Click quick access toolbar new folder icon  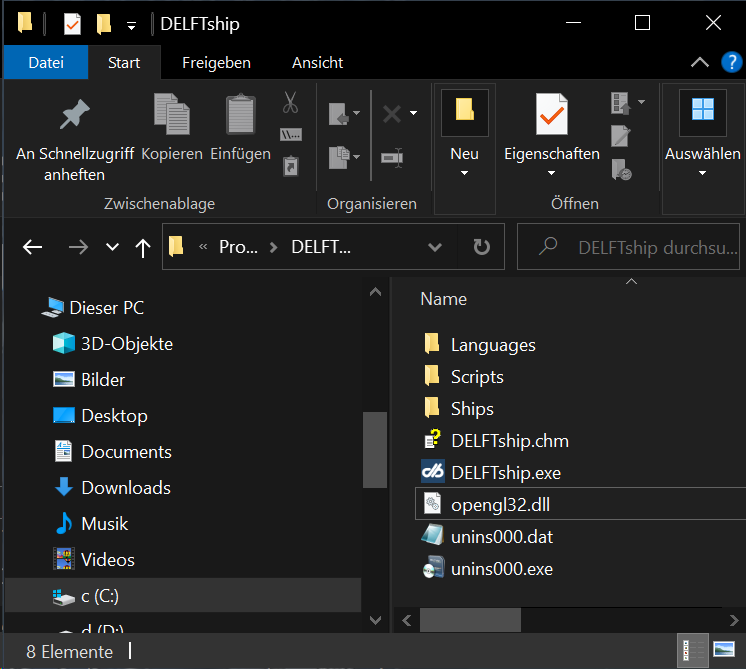[104, 24]
